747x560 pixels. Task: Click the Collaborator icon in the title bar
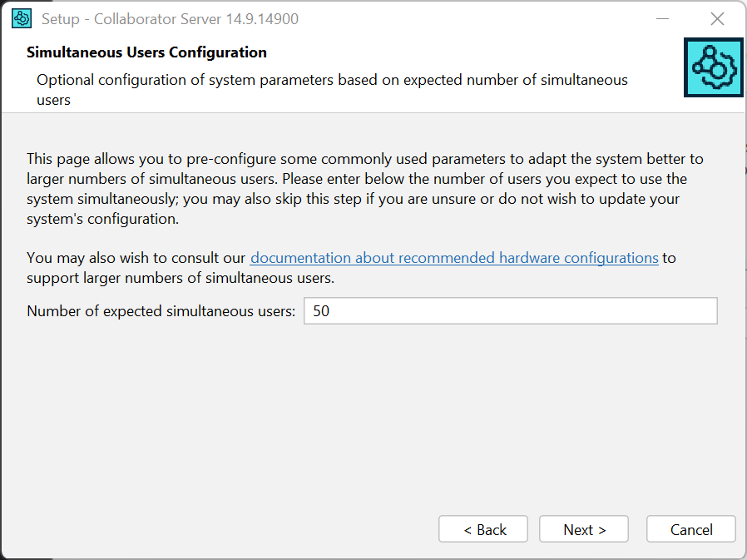21,17
